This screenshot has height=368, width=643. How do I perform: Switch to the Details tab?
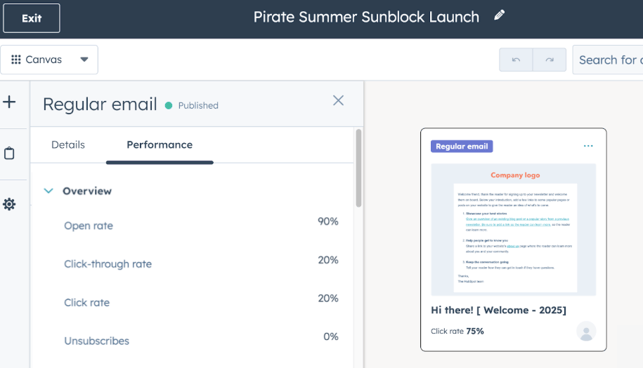[68, 145]
